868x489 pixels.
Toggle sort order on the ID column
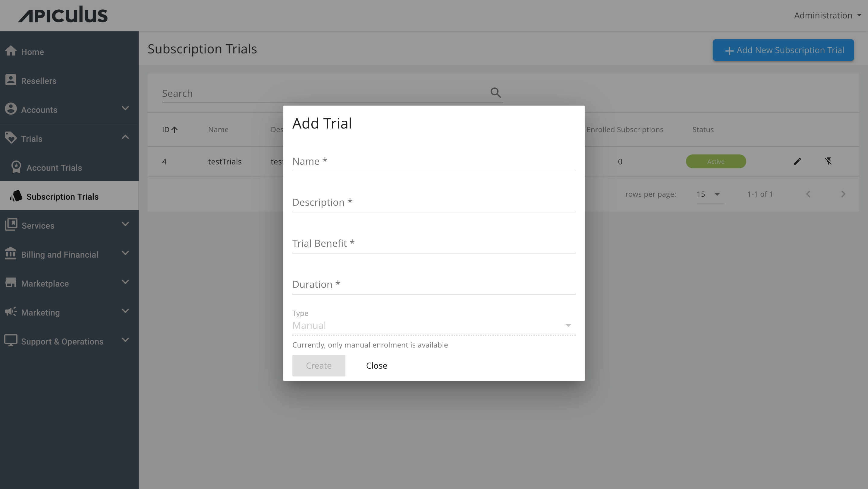pyautogui.click(x=169, y=129)
